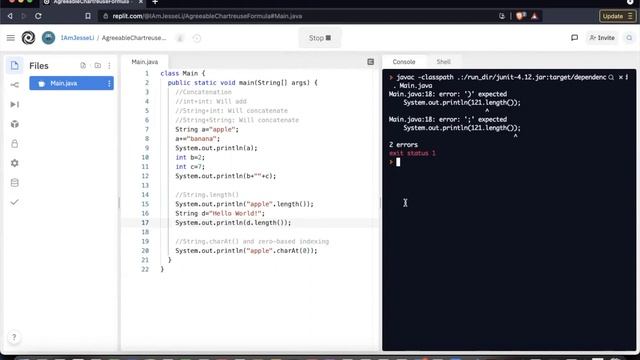Toggle the editor layout icon
Viewport: 640px width, 360px height.
(x=371, y=62)
